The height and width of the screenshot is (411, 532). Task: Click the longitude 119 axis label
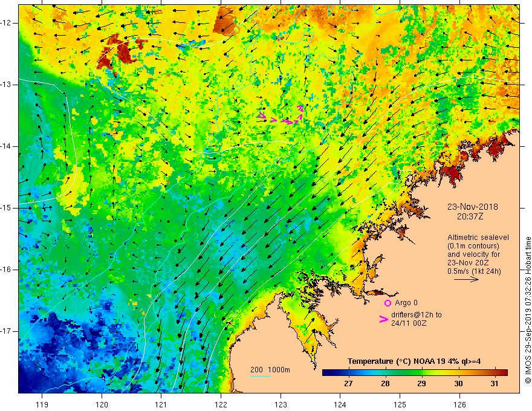pyautogui.click(x=42, y=404)
